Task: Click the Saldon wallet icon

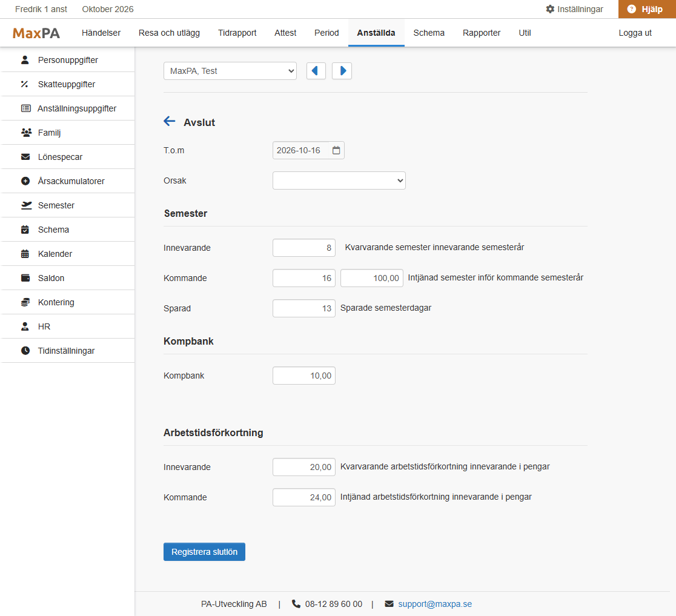Action: click(x=25, y=278)
